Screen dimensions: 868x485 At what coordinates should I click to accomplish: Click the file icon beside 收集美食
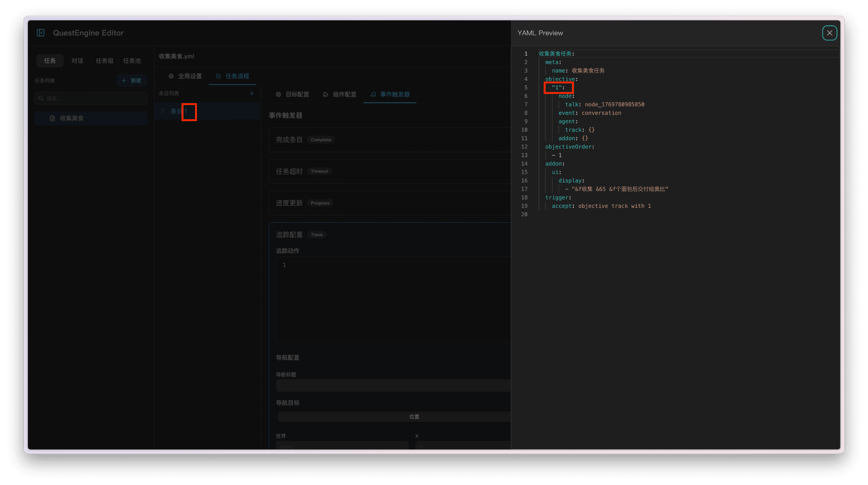tap(52, 118)
